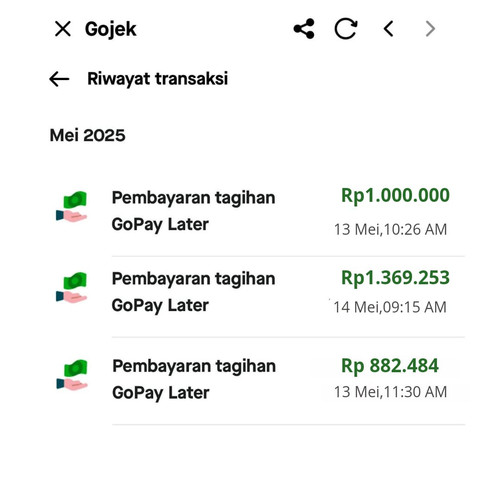The image size is (500, 500).
Task: Open the 14 Mei 09:15 AM transaction title
Action: pyautogui.click(x=193, y=292)
